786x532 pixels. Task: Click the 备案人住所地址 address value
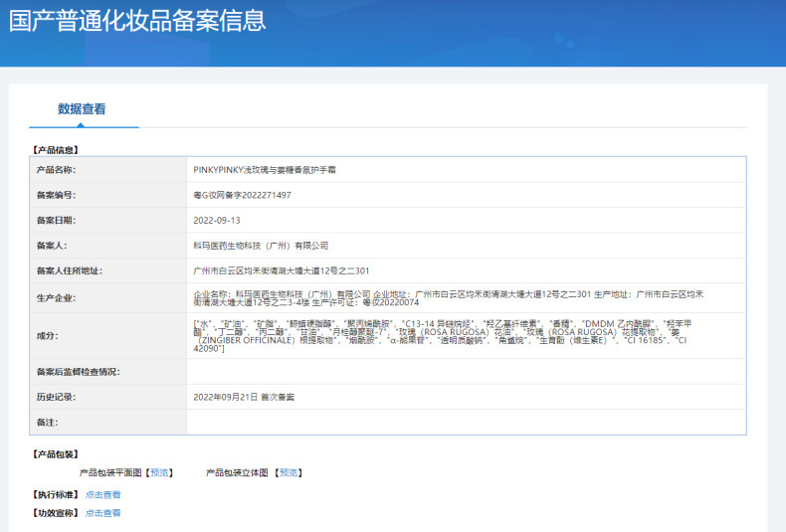(x=281, y=270)
